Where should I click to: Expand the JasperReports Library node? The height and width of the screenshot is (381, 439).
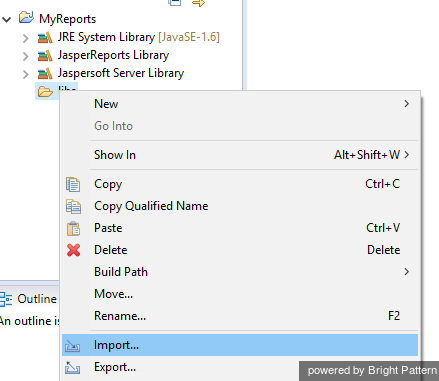pos(25,56)
